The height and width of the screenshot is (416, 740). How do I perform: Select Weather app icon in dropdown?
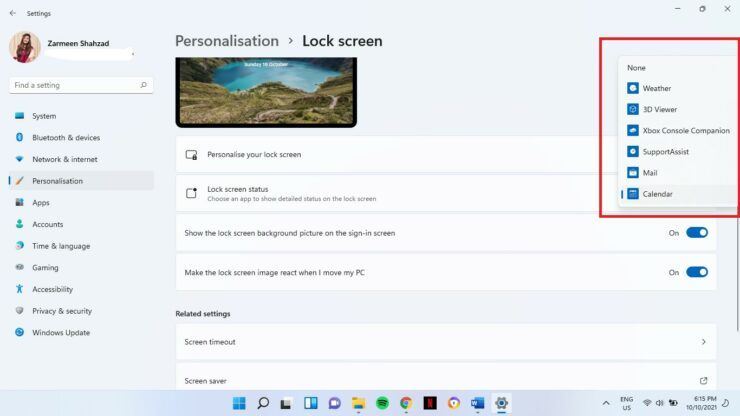click(x=632, y=88)
